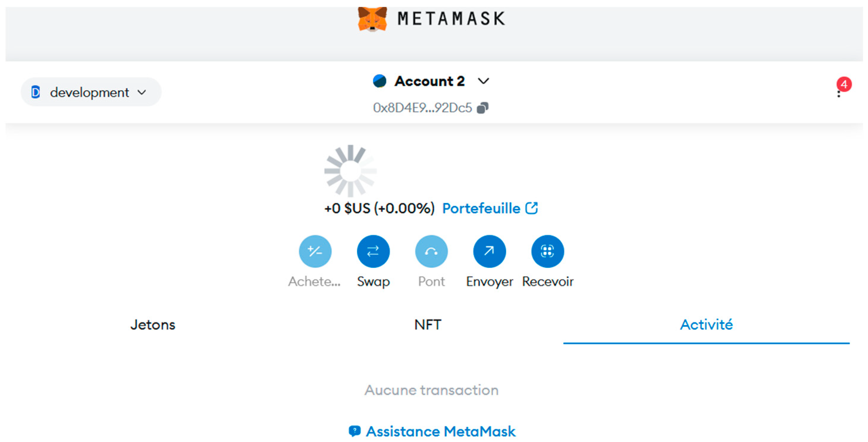Image resolution: width=868 pixels, height=442 pixels.
Task: Click the Recevoir QR icon
Action: (x=547, y=251)
